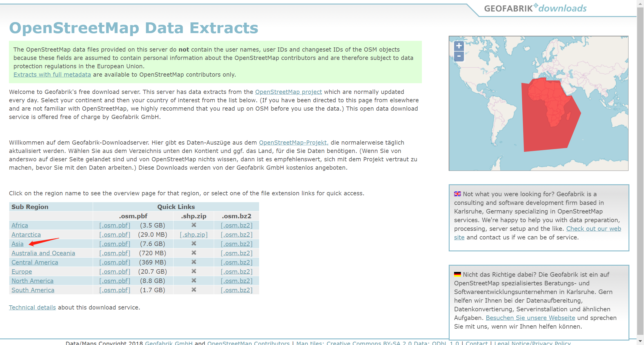Image resolution: width=644 pixels, height=345 pixels.
Task: Download the Antarctica .shp.zip file
Action: (x=193, y=234)
